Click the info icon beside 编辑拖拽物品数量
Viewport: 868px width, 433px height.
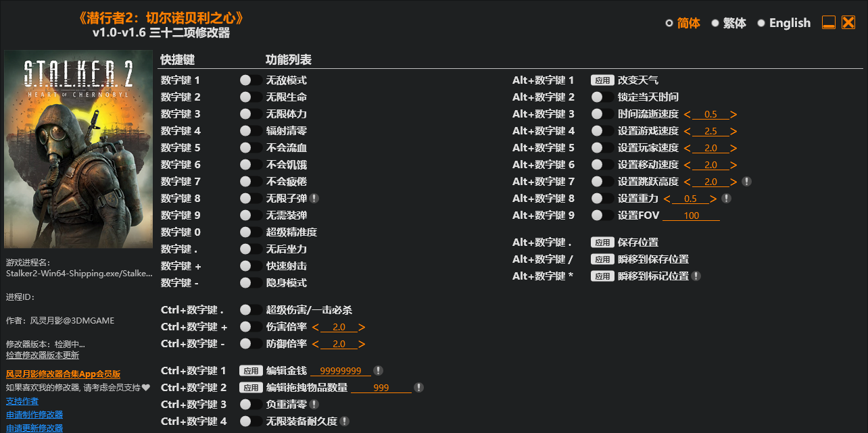pyautogui.click(x=419, y=388)
